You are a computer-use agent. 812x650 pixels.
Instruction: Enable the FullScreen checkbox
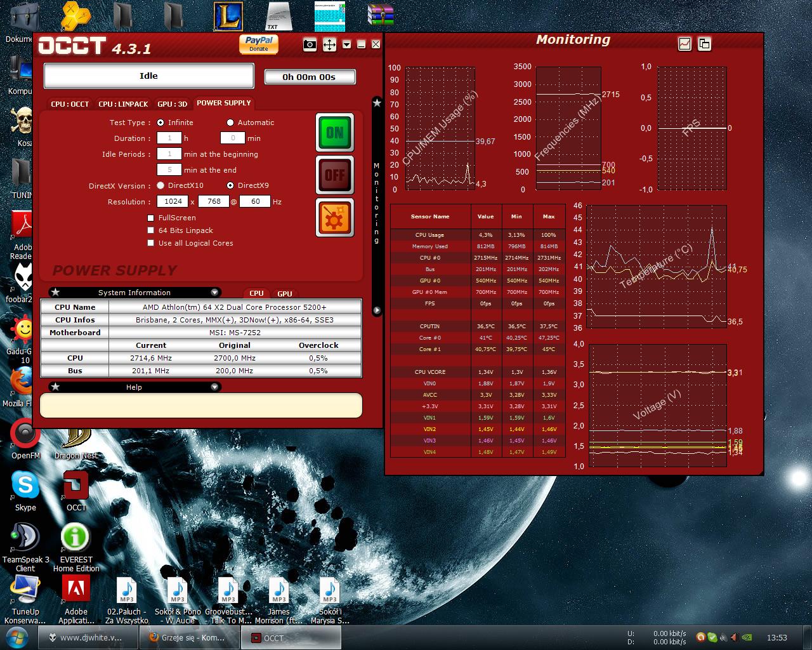coord(151,218)
